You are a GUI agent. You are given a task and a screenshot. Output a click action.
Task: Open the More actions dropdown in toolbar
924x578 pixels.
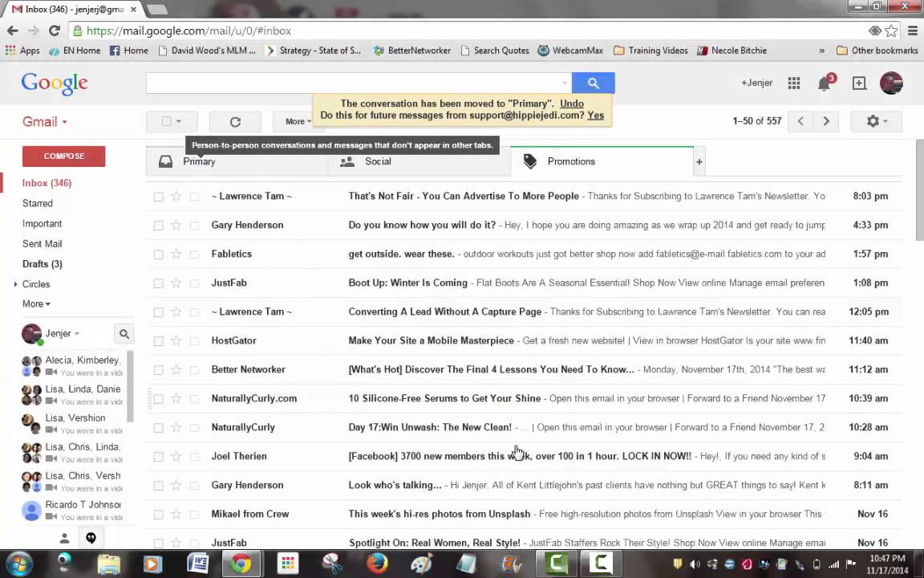(298, 121)
